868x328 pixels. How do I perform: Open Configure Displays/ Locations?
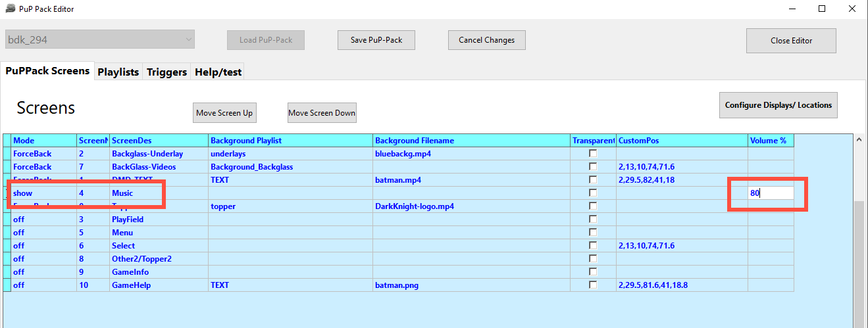[778, 105]
